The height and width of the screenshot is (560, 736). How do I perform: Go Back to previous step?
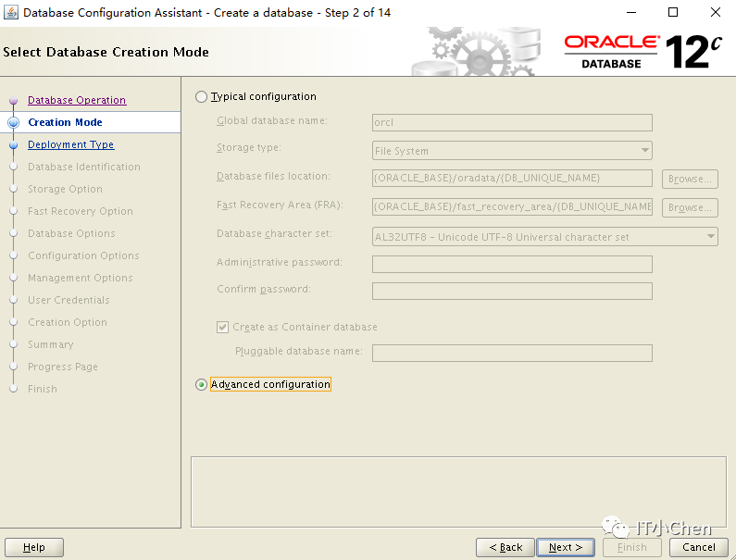coord(505,547)
